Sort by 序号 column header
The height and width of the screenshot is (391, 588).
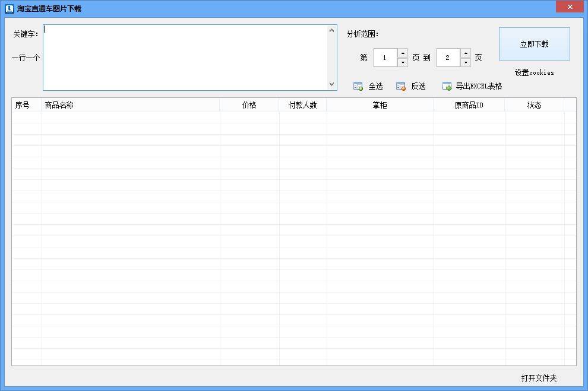click(27, 105)
